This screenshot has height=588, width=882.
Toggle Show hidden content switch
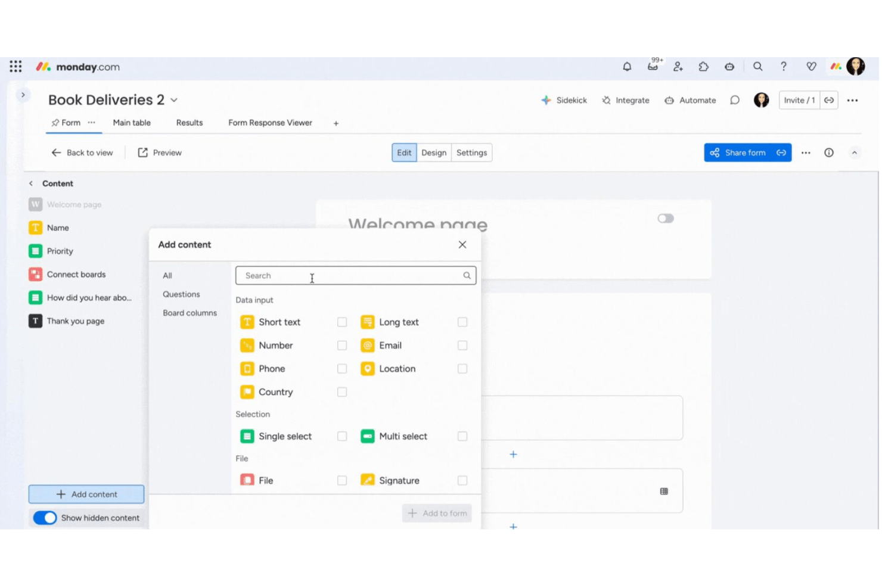tap(45, 518)
